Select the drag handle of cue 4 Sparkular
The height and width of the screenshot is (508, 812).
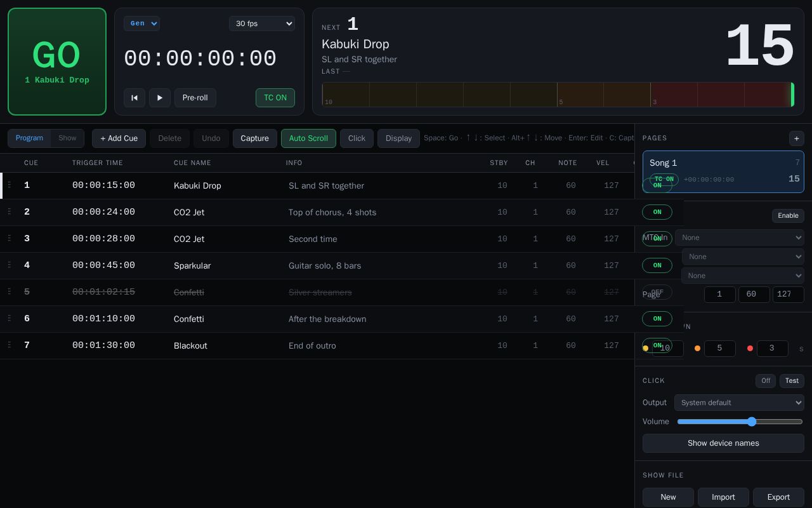(x=9, y=265)
